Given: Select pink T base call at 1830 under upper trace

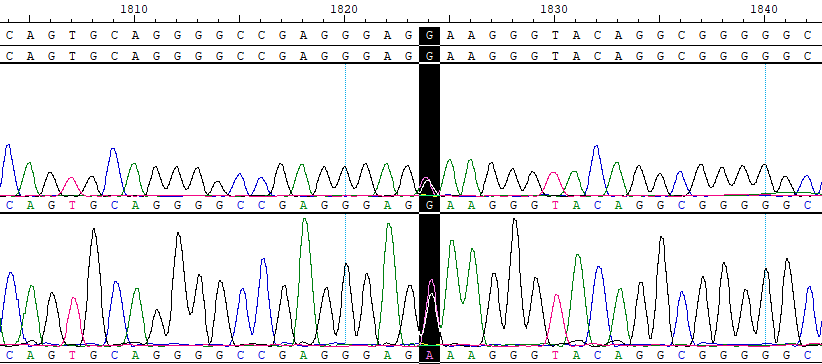Looking at the screenshot, I should 555,206.
